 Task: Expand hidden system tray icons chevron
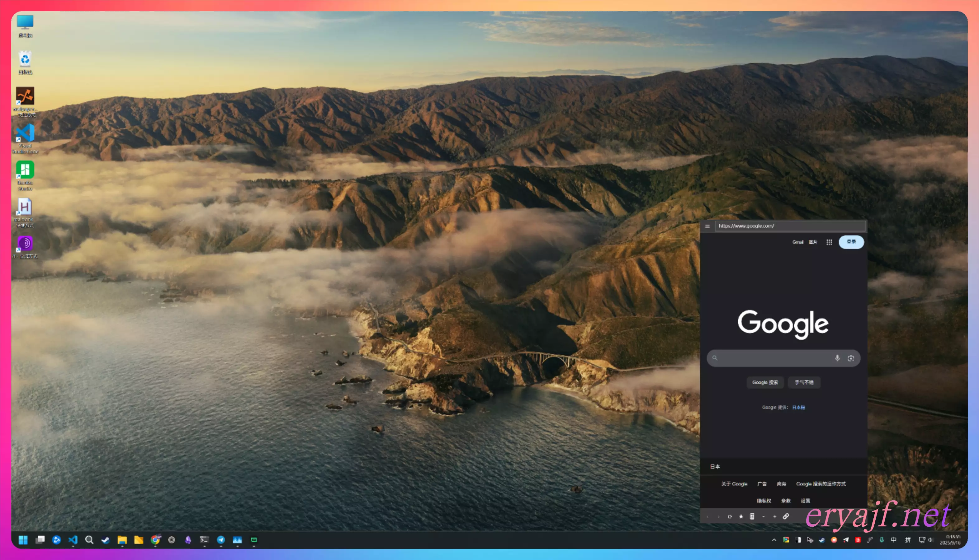click(x=774, y=539)
